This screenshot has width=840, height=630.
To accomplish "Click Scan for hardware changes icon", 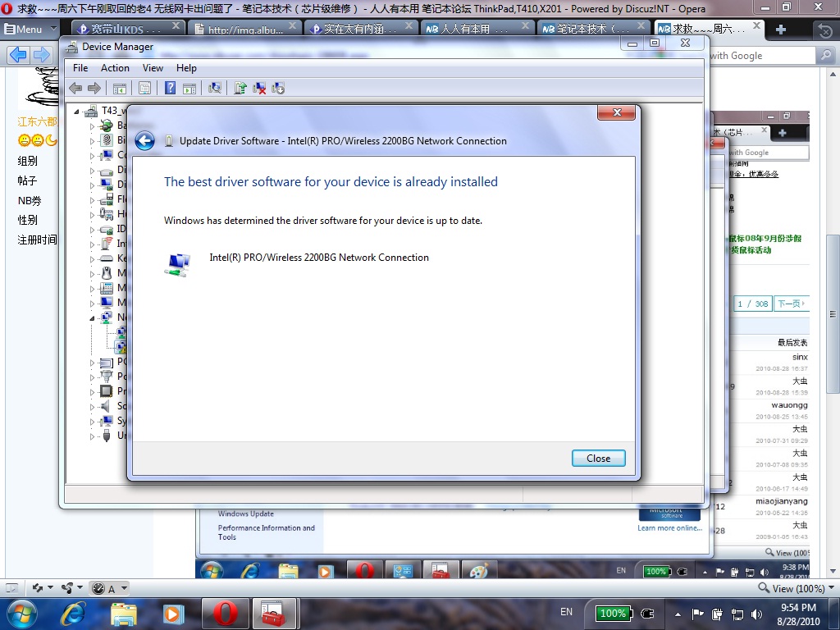I will 215,88.
